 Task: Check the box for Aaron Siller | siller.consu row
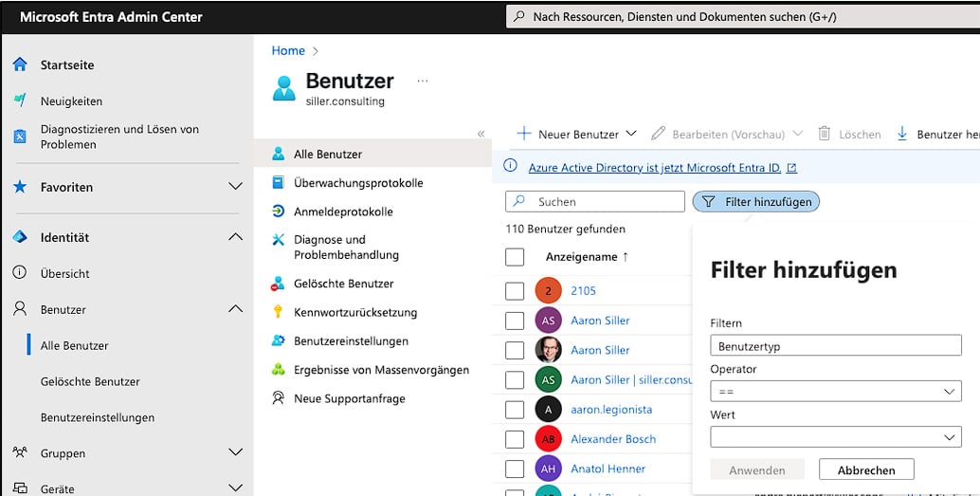click(x=515, y=379)
